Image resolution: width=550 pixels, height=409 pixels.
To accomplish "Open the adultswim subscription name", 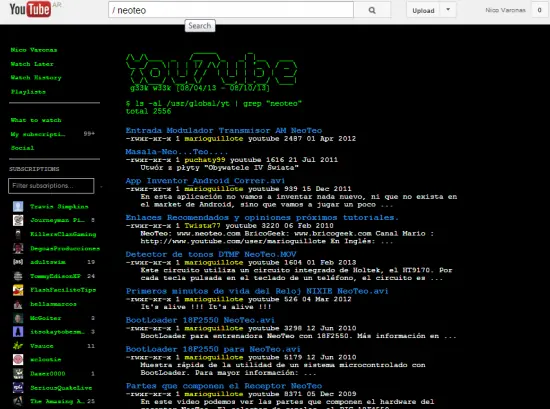I will pos(48,262).
